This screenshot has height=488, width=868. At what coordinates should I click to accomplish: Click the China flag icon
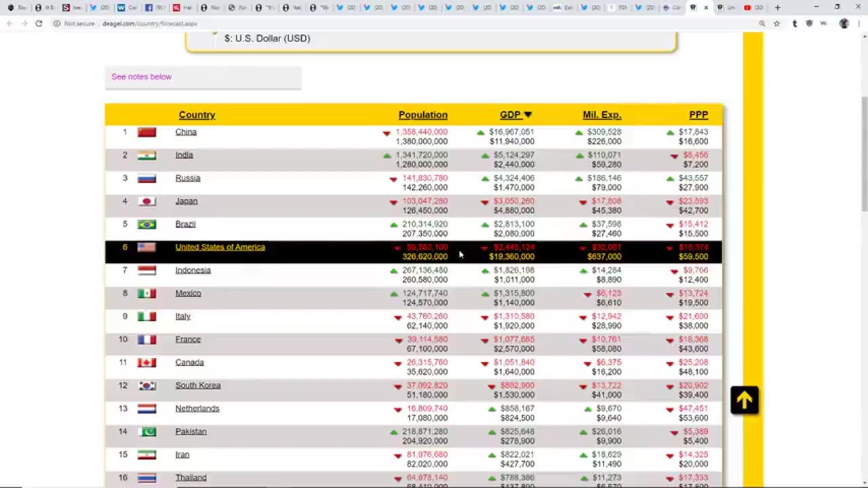tap(146, 132)
